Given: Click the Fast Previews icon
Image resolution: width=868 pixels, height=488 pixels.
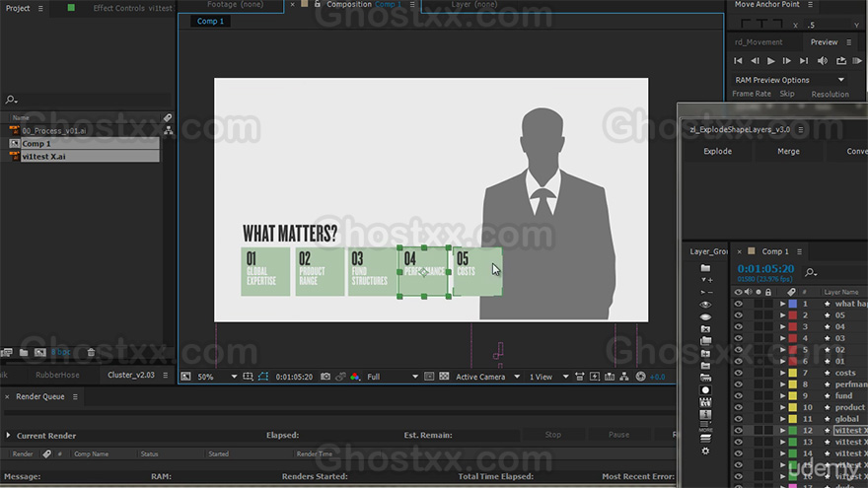Looking at the screenshot, I should click(x=595, y=377).
